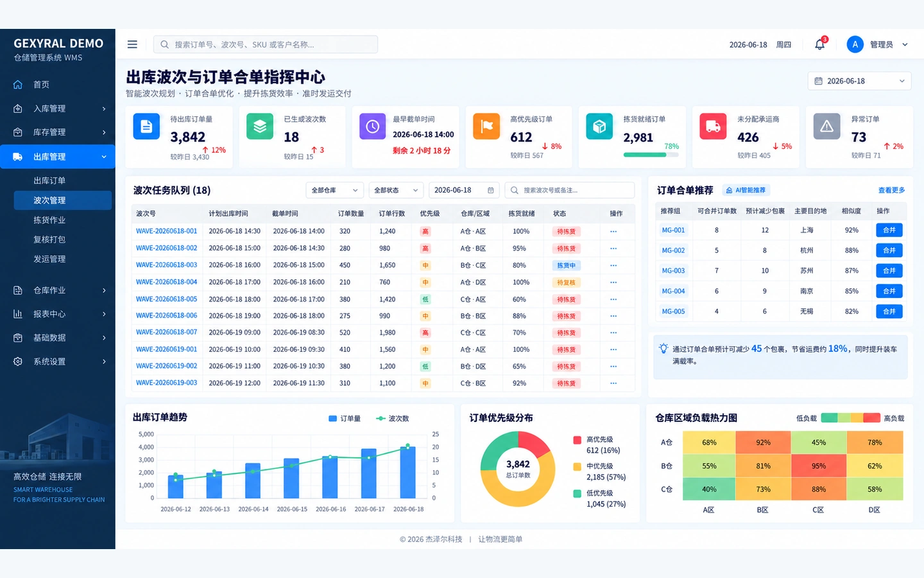Open more actions for WAVE-20260619-003
The height and width of the screenshot is (578, 924).
[613, 383]
